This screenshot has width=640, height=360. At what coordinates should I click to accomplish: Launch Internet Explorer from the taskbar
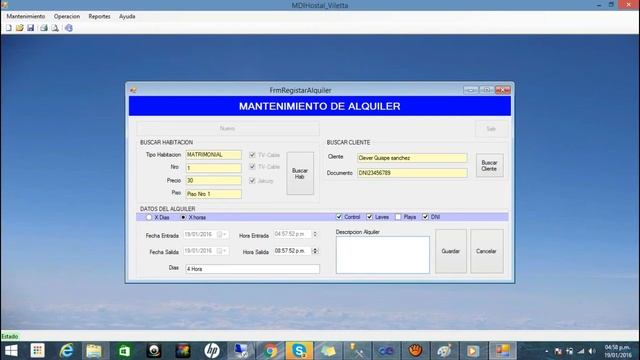pos(66,351)
